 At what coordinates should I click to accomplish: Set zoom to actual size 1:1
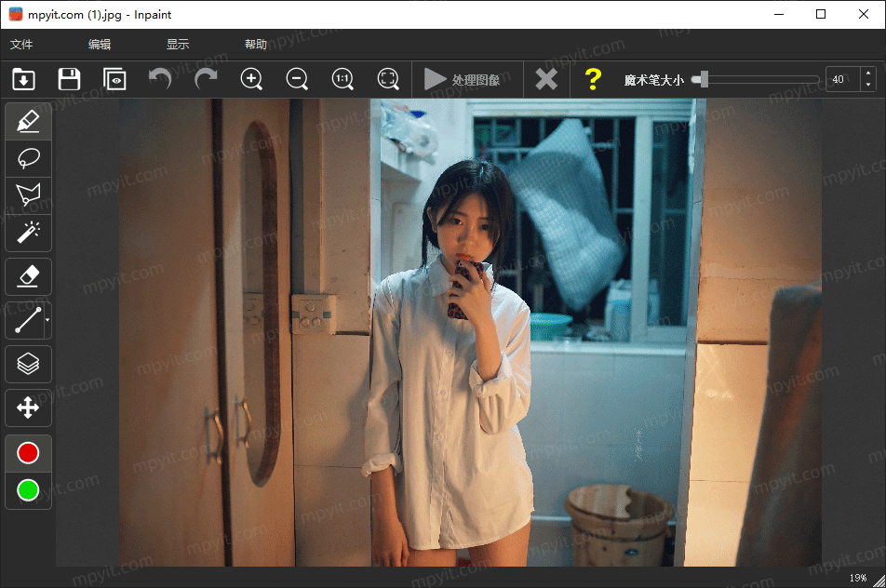[342, 79]
